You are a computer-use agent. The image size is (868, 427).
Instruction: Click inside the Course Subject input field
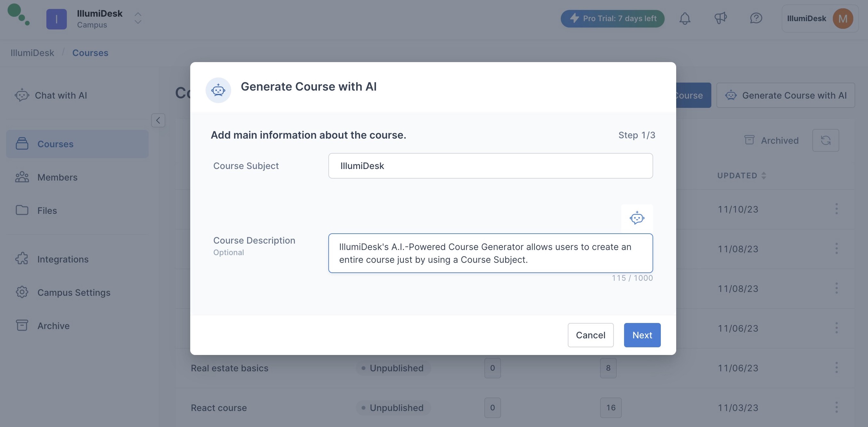490,165
